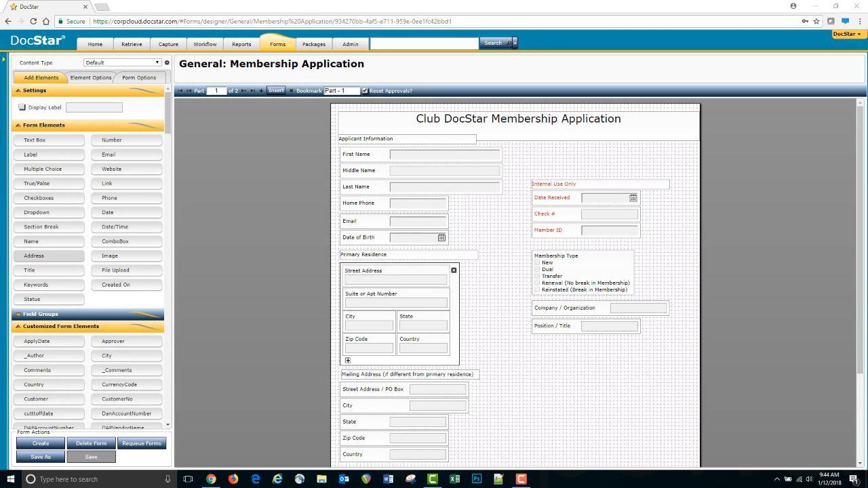Switch to Element Options tab

click(x=91, y=77)
